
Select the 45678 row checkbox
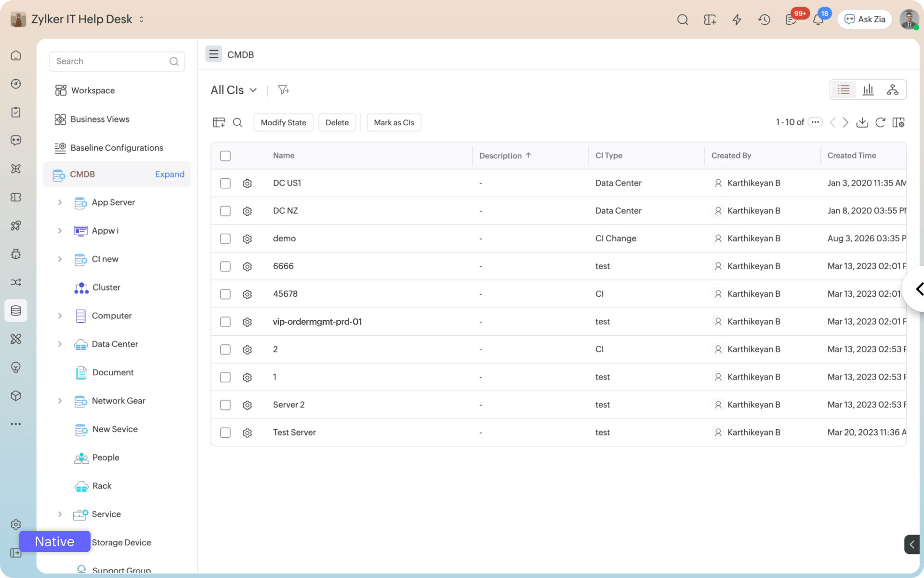tap(225, 294)
